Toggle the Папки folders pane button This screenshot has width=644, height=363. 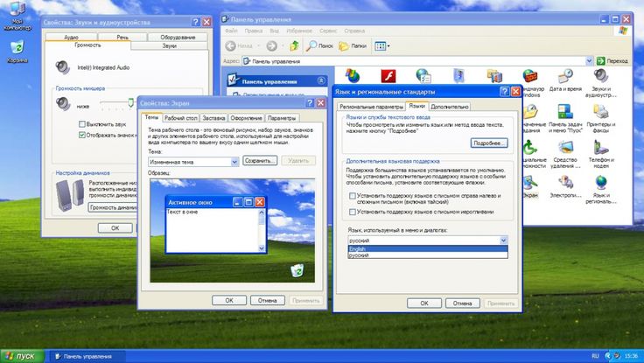click(x=353, y=46)
